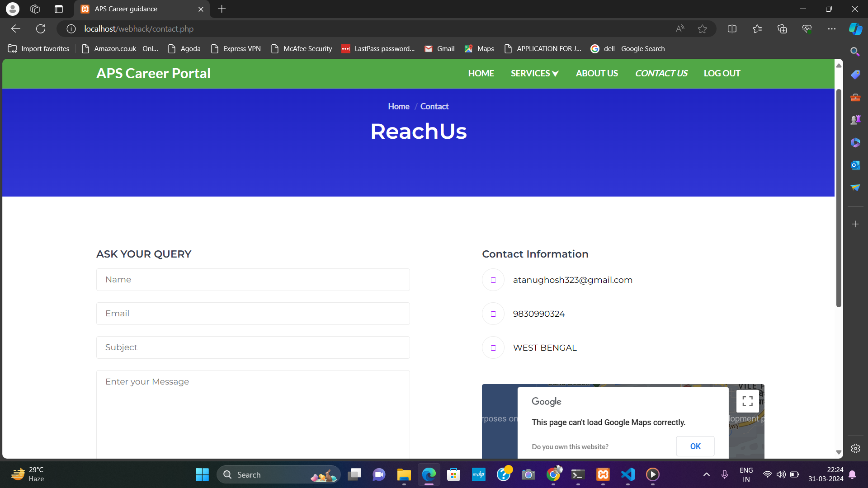Open Copilot icon in browser corner
This screenshot has width=868, height=488.
pos(855,29)
